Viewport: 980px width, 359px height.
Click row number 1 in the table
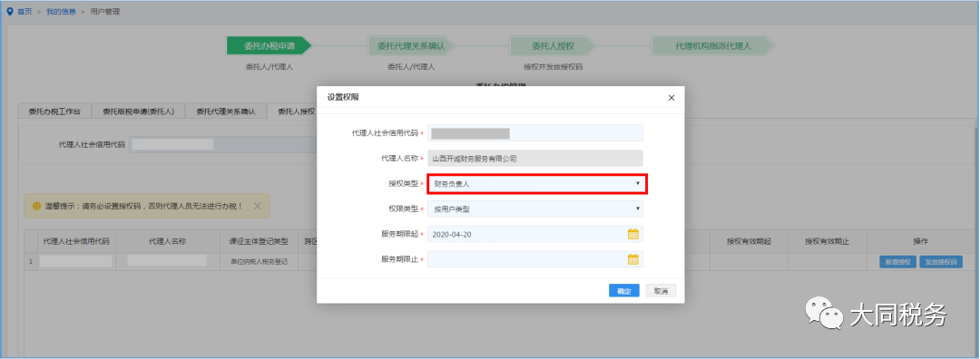click(30, 262)
